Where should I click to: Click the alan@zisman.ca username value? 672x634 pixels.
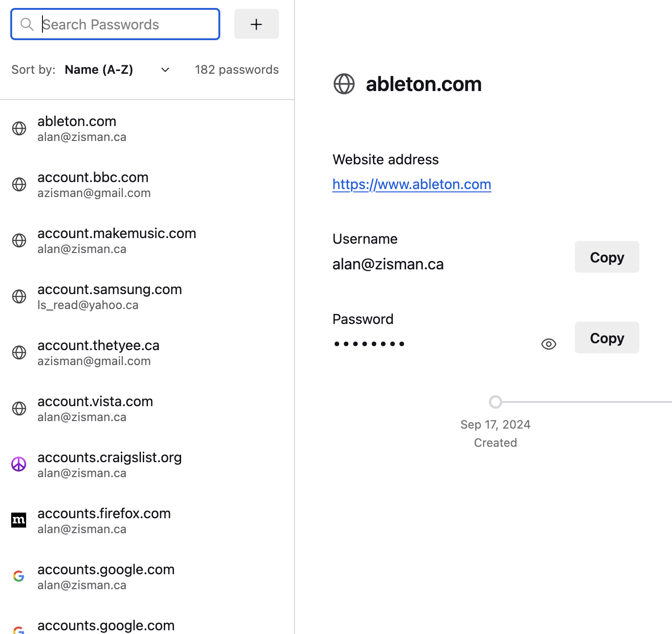coord(388,264)
